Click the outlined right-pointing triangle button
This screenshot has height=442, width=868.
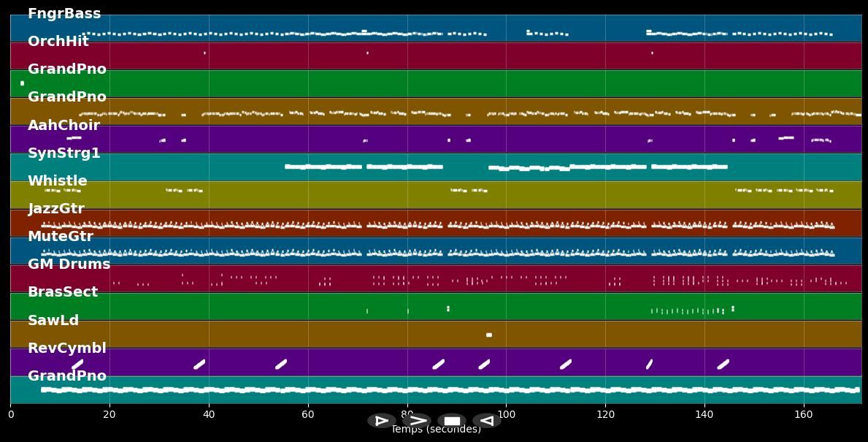point(381,421)
